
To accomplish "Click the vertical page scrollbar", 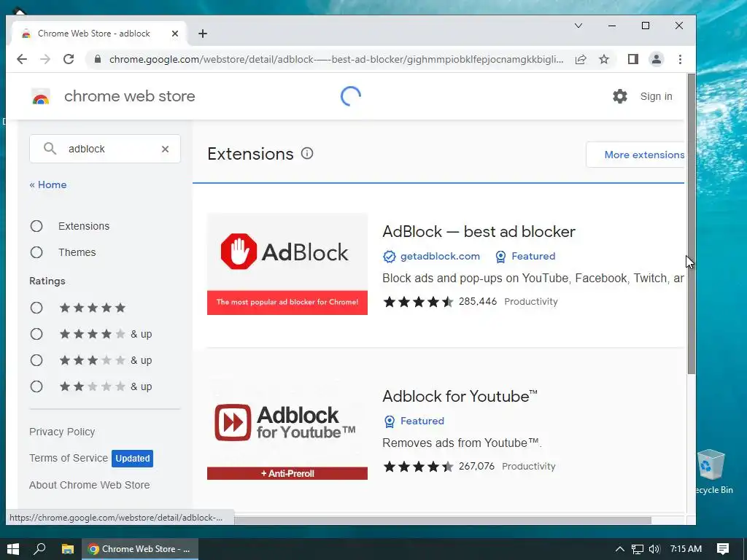I will point(692,224).
